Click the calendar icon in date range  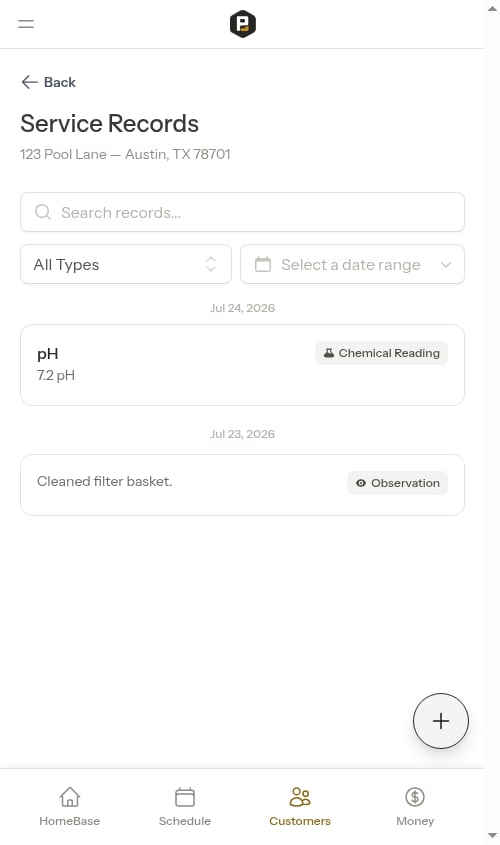(x=263, y=264)
